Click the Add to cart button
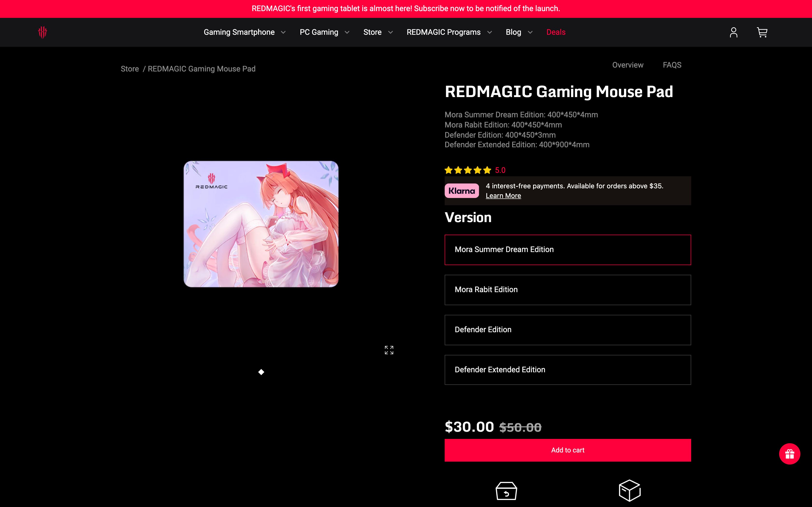The image size is (812, 507). point(567,450)
